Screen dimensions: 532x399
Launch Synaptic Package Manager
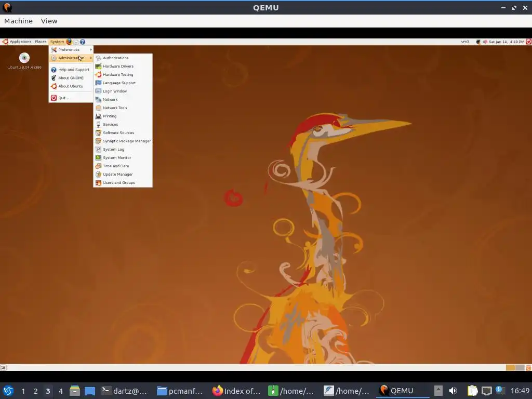pyautogui.click(x=123, y=141)
